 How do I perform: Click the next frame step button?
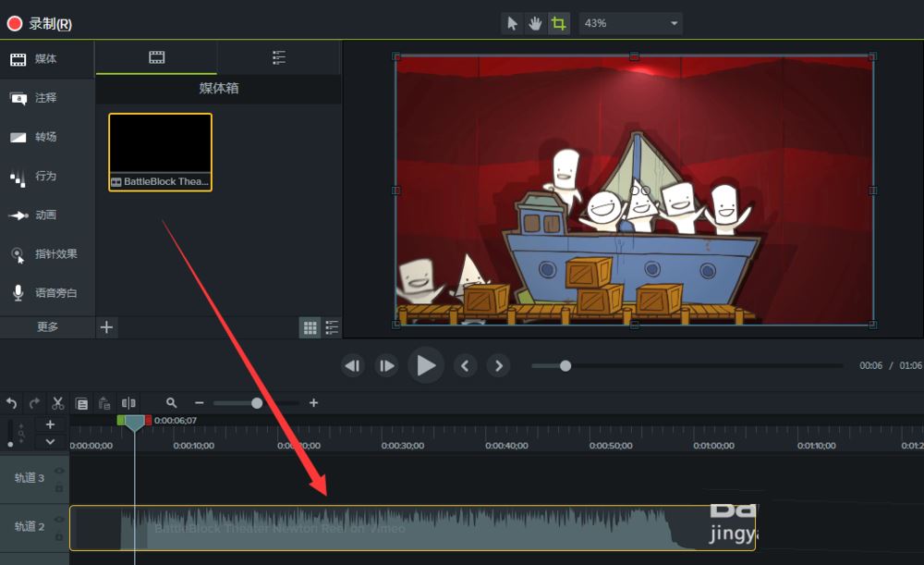click(x=386, y=366)
